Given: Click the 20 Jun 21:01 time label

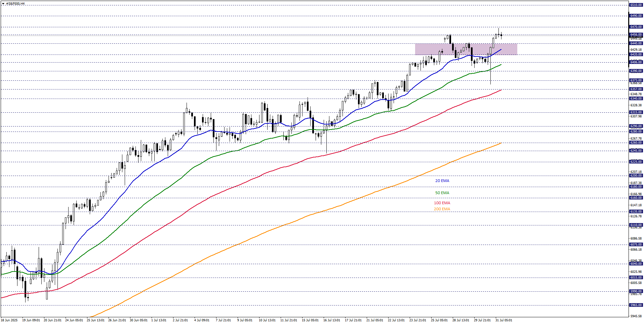Looking at the screenshot, I should (x=52, y=320).
